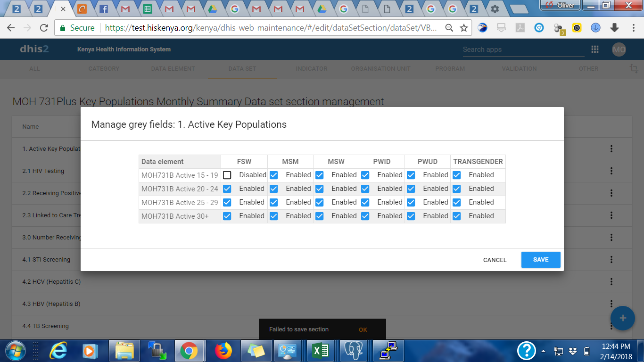
Task: Open the DATA ELEMENT tab
Action: coord(173,69)
